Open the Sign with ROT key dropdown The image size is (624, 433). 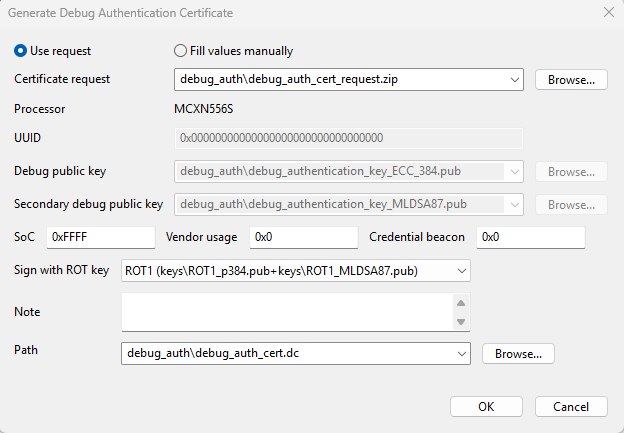460,270
